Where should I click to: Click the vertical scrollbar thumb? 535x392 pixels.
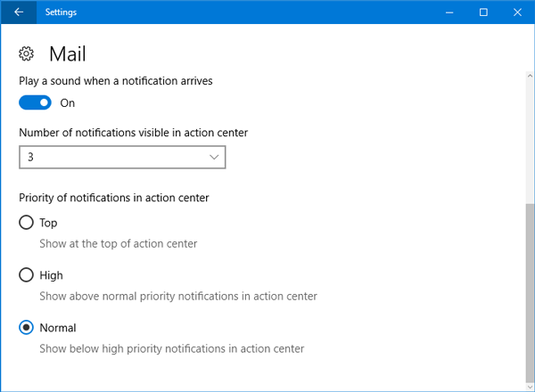point(530,293)
